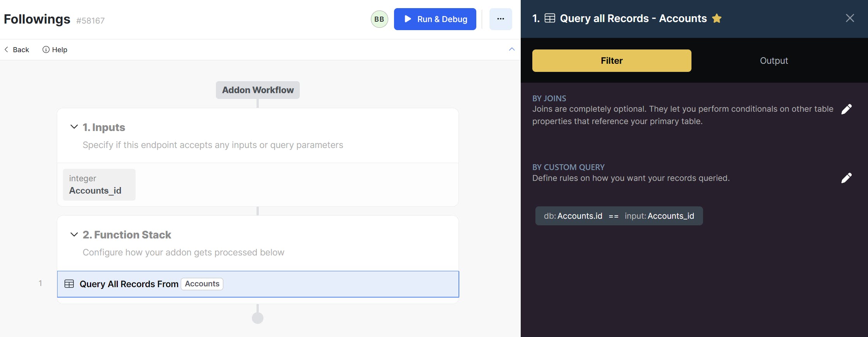Click the step number 1 label
Screen dimensions: 868x337
(40, 283)
